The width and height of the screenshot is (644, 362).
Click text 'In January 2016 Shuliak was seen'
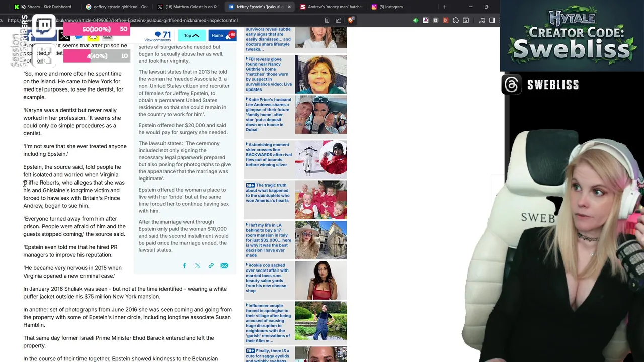tap(125, 293)
